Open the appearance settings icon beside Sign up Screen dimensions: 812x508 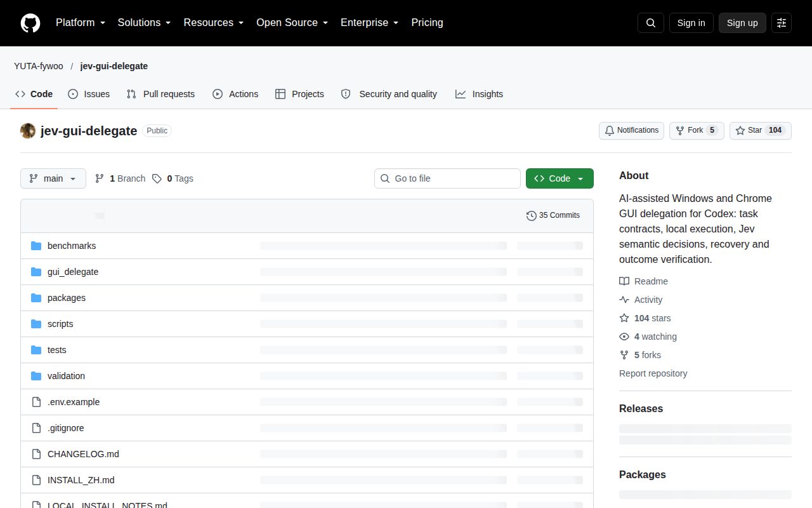pyautogui.click(x=782, y=23)
